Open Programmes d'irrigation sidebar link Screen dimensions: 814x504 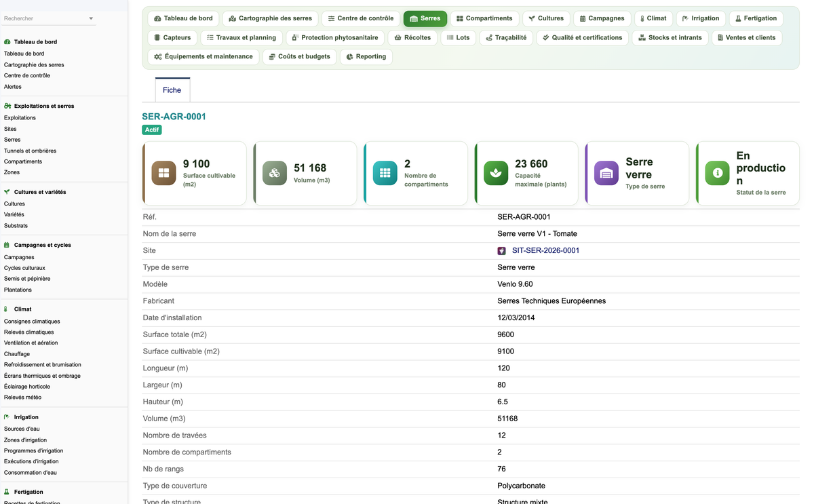34,450
